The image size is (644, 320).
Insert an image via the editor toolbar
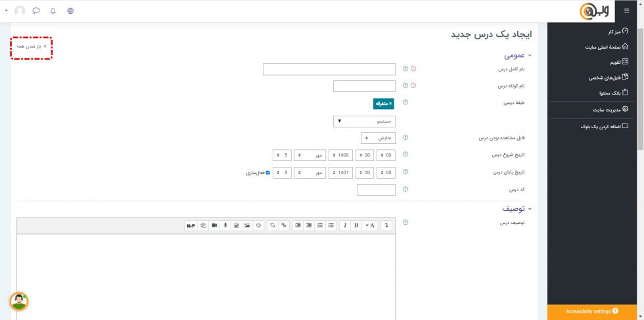pos(247,225)
